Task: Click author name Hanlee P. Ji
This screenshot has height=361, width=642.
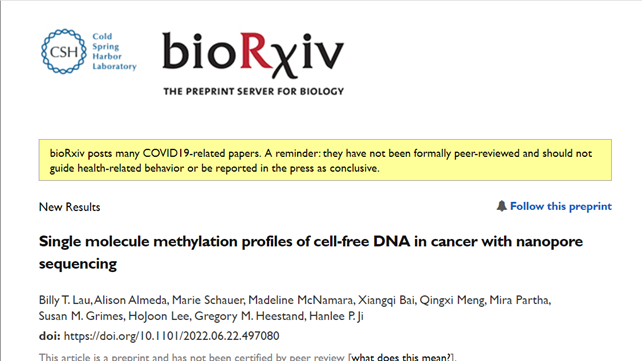Action: click(336, 316)
